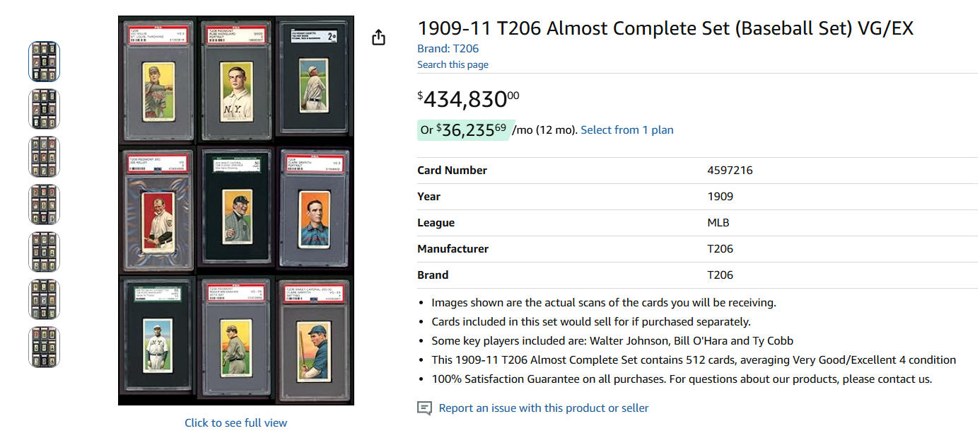The image size is (980, 438).
Task: Select the second thumbnail in the image strip
Action: pos(44,108)
